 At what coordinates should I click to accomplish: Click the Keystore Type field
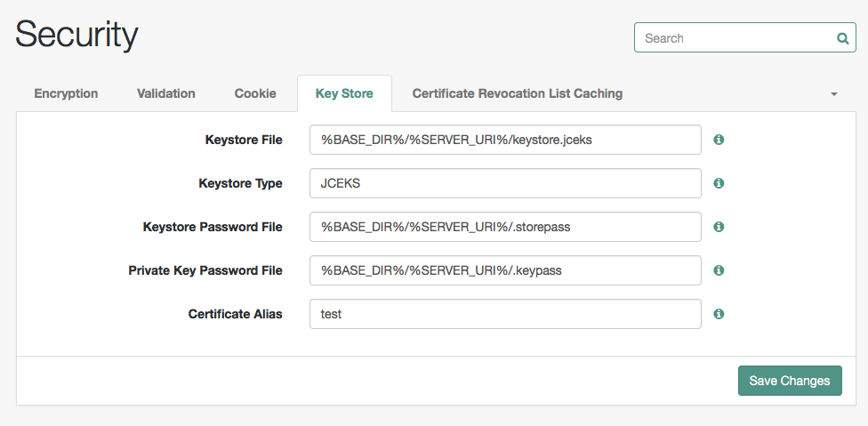tap(505, 183)
